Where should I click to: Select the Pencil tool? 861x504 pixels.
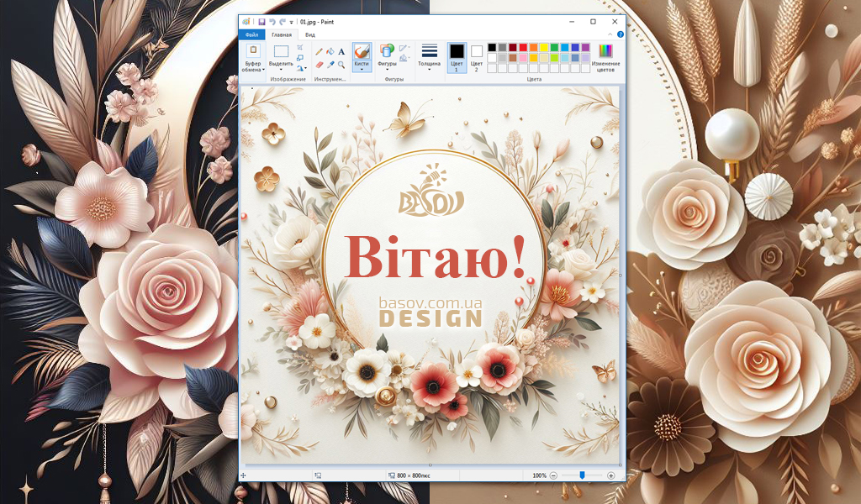(x=320, y=51)
